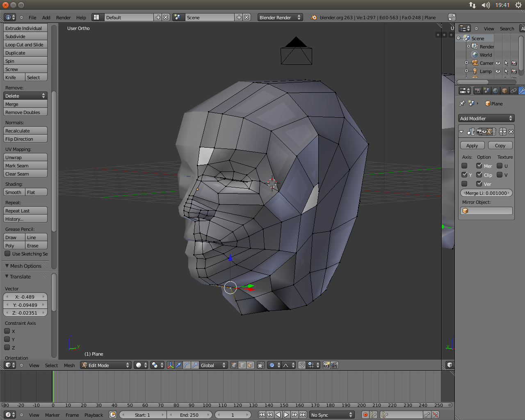Switch to face select mode
The width and height of the screenshot is (525, 420).
pyautogui.click(x=251, y=365)
